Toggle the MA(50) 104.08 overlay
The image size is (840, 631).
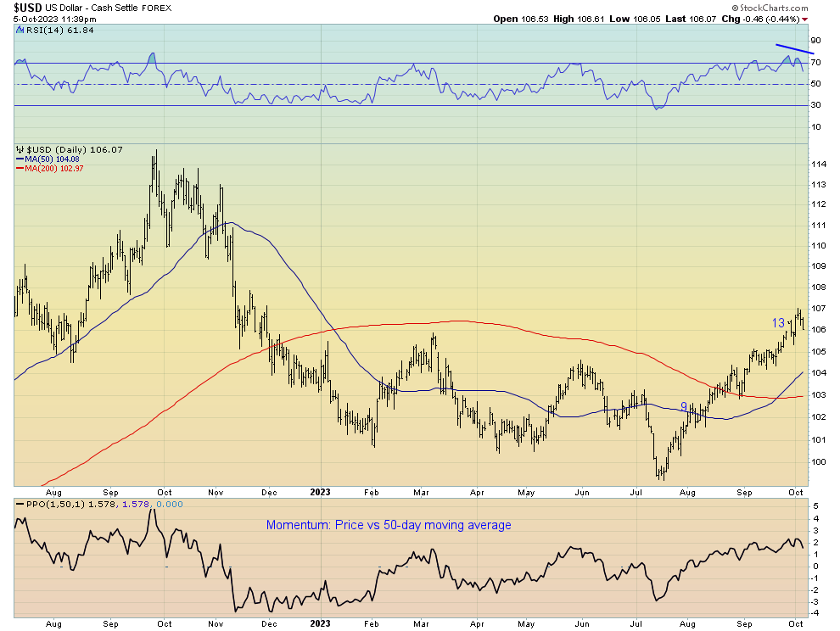point(53,159)
